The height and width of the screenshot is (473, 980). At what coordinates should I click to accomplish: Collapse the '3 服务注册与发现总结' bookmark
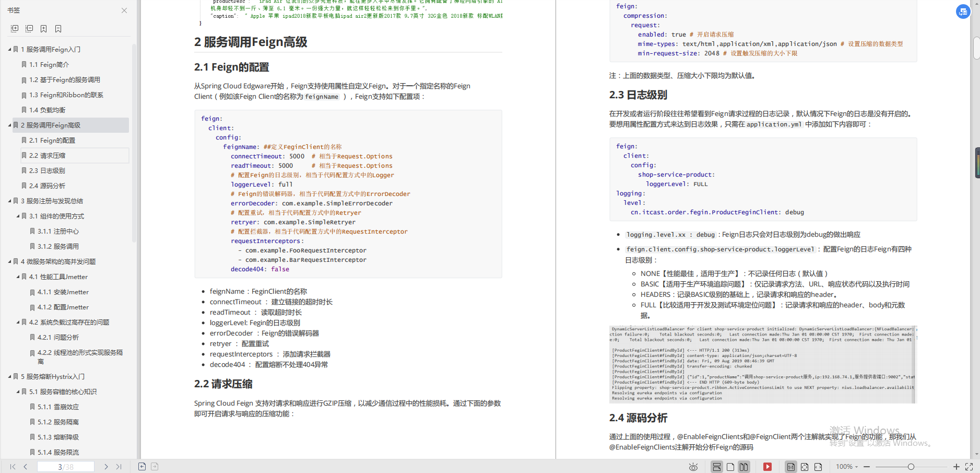[x=10, y=201]
